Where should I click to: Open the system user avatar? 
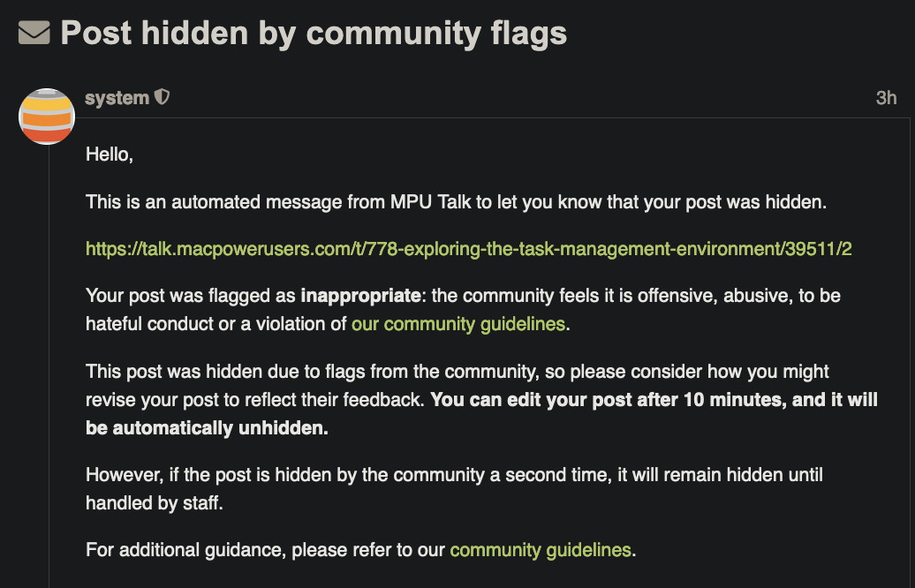point(47,116)
